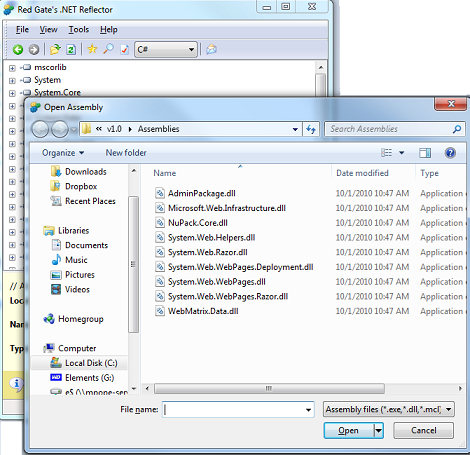Click the magnifier Search icon in Reflector toolbar

108,49
